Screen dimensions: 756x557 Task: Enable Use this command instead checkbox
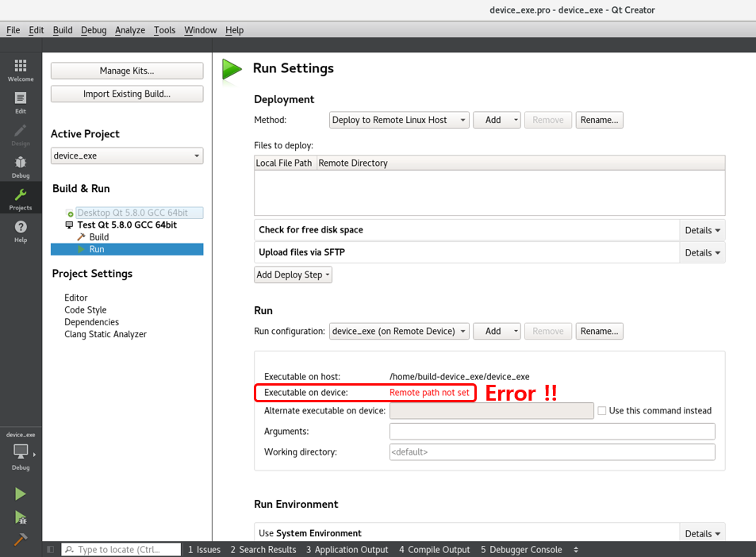602,411
